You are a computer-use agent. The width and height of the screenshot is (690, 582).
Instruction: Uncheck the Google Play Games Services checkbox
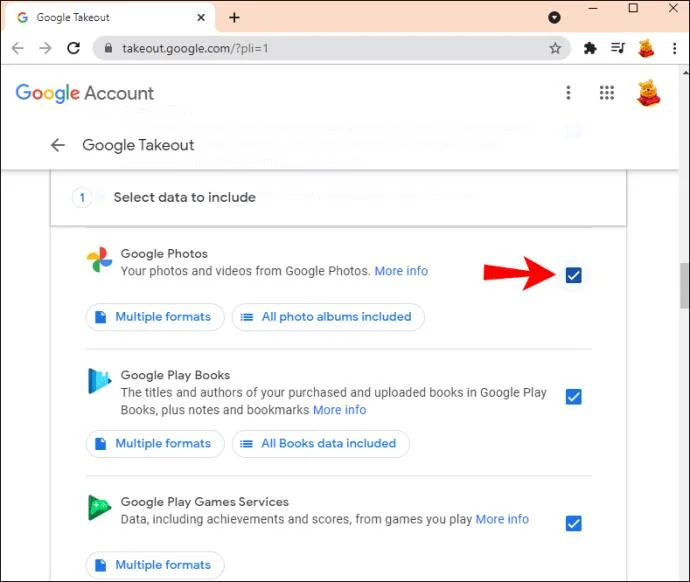[573, 523]
